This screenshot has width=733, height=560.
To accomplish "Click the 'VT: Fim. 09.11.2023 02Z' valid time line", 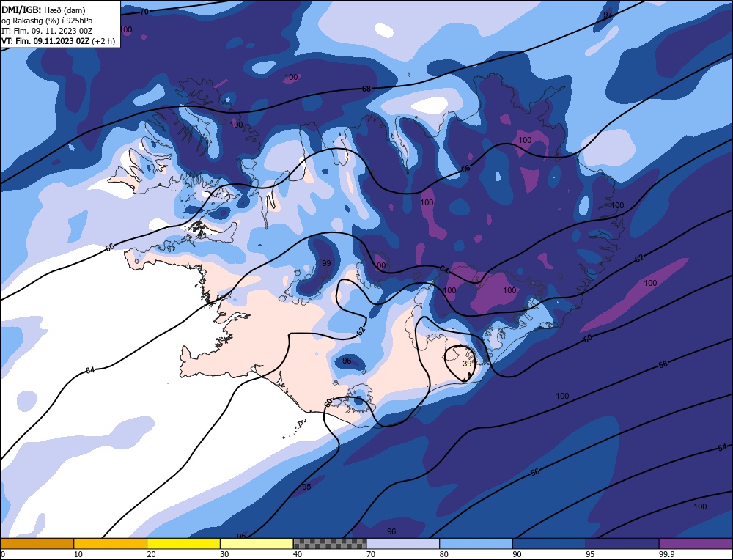I will (x=58, y=40).
